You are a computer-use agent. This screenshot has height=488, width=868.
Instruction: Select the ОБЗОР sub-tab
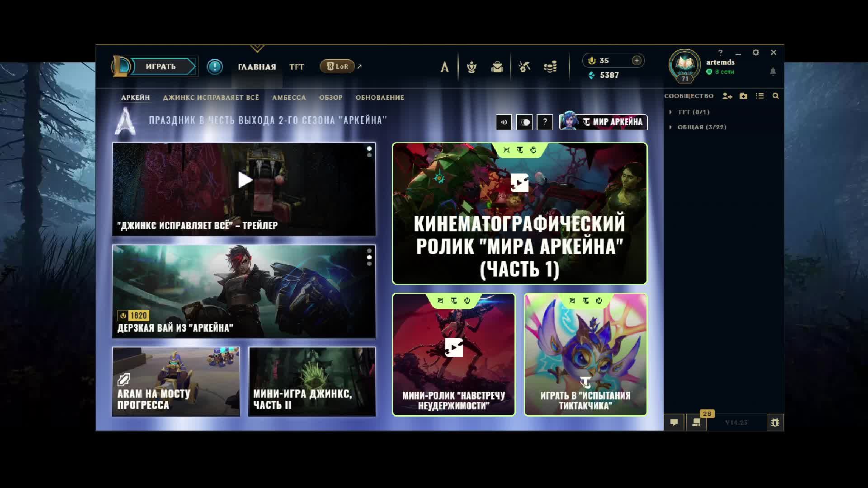pyautogui.click(x=331, y=98)
